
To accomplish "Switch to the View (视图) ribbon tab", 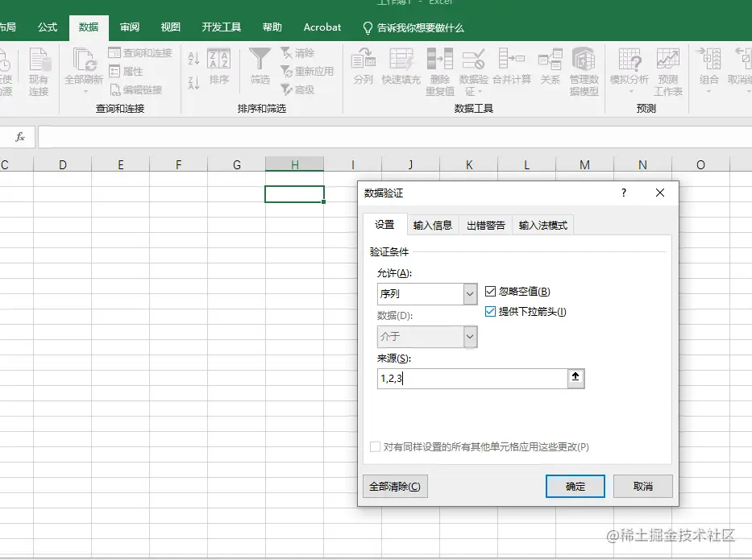I will pos(170,27).
